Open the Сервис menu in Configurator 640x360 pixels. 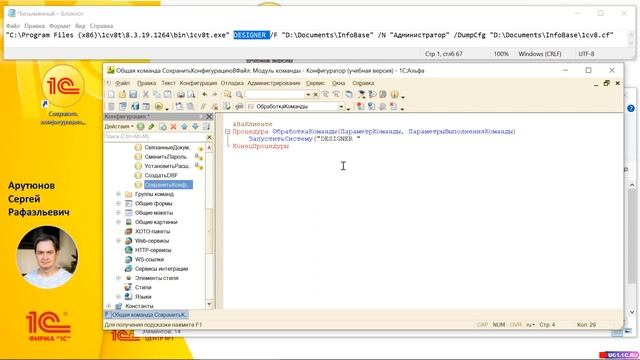316,83
